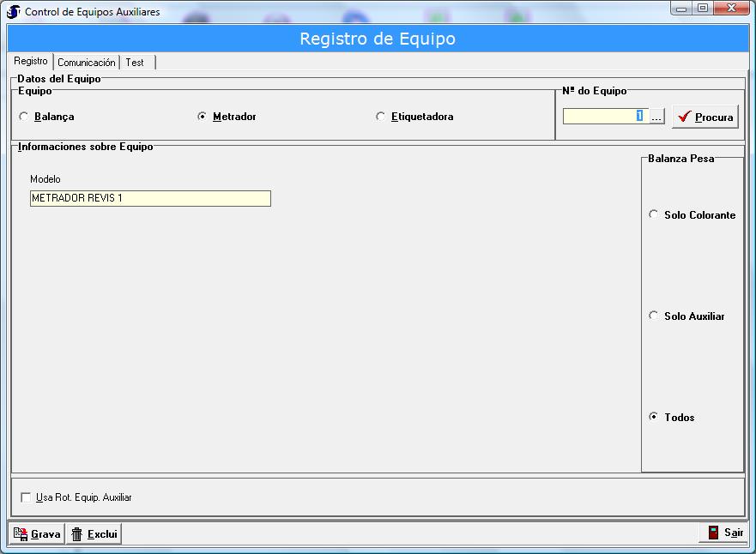Select Solo Auxiliar weighing option
This screenshot has height=554, width=756.
(654, 316)
